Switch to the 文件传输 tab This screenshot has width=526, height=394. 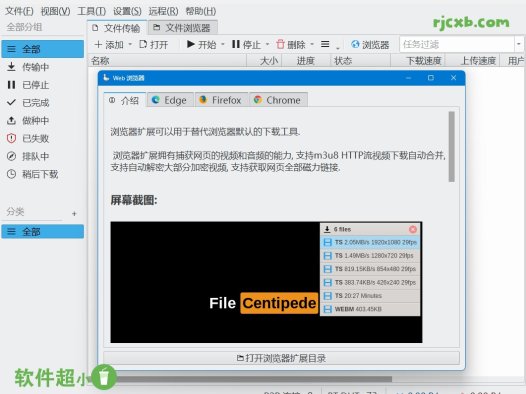pos(116,28)
